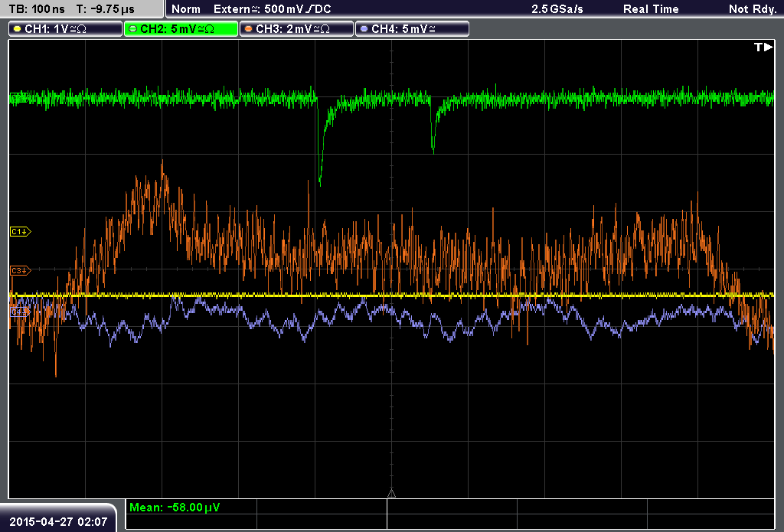Click the Extern 500 mV DC trigger setting
The image size is (784, 532).
pos(272,9)
